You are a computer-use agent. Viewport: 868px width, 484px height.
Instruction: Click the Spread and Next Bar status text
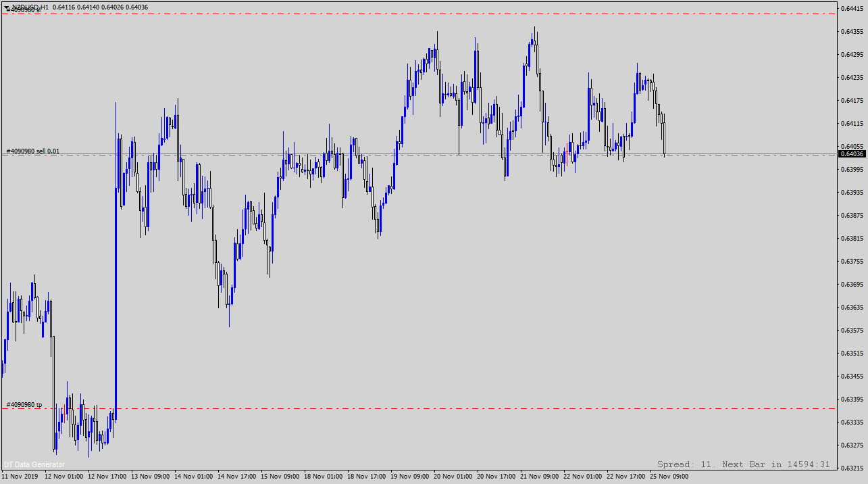[x=743, y=464]
